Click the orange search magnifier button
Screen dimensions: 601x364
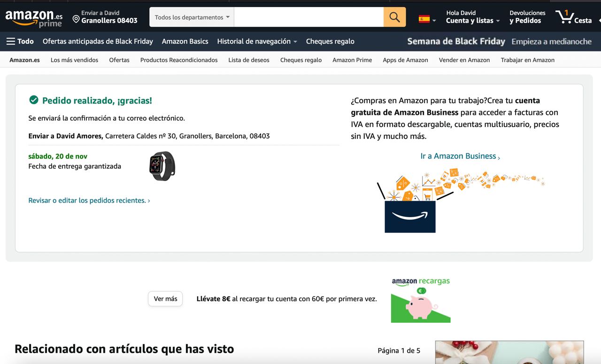coord(394,17)
